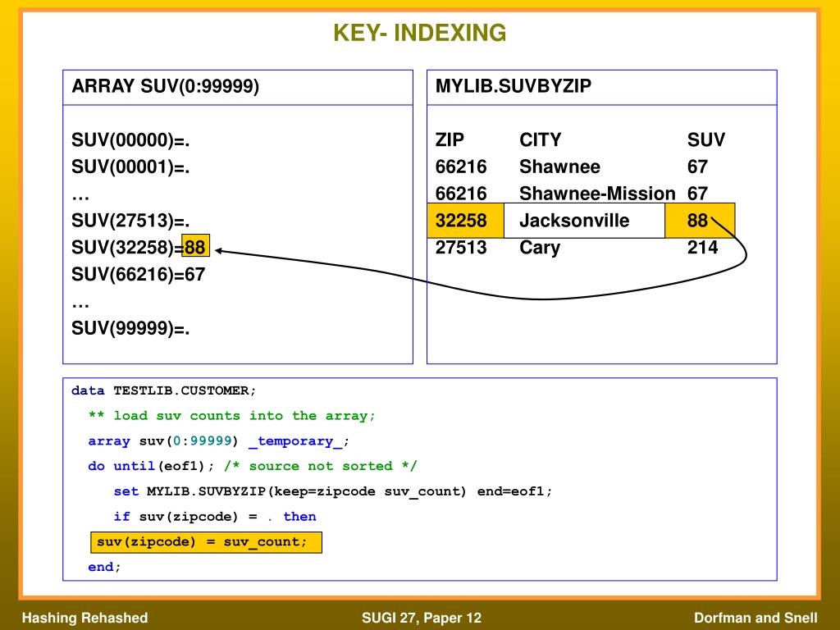Click the 214 SUV count cell
The image size is (840, 630).
point(702,248)
